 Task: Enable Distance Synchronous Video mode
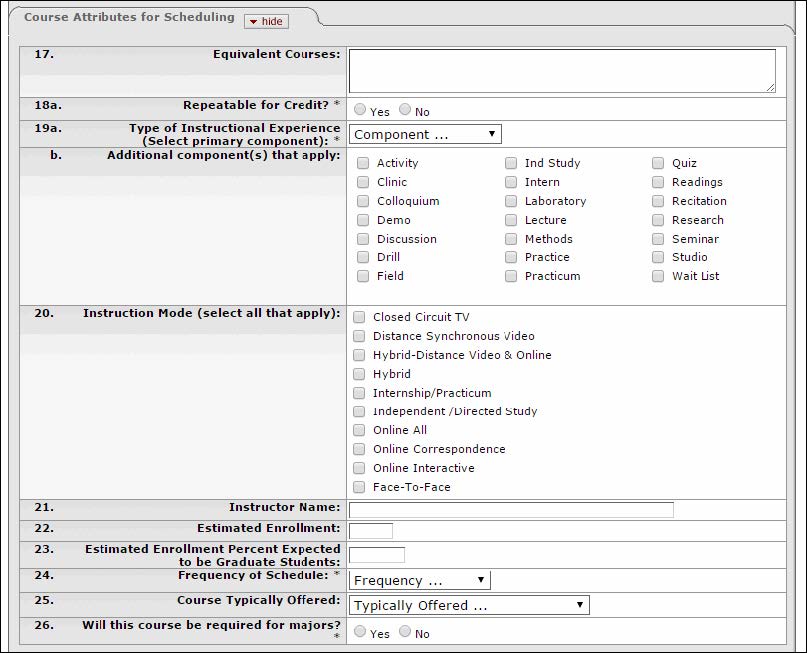(359, 336)
